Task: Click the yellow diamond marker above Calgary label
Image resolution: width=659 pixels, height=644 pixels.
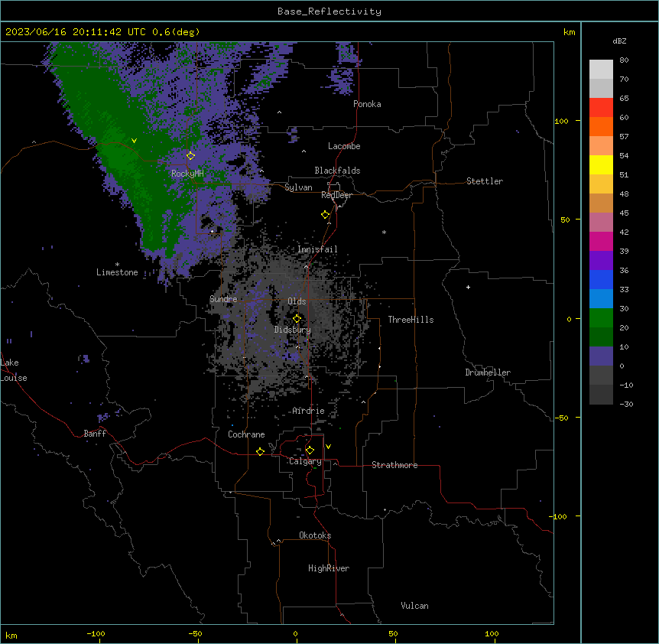Action: pyautogui.click(x=310, y=450)
